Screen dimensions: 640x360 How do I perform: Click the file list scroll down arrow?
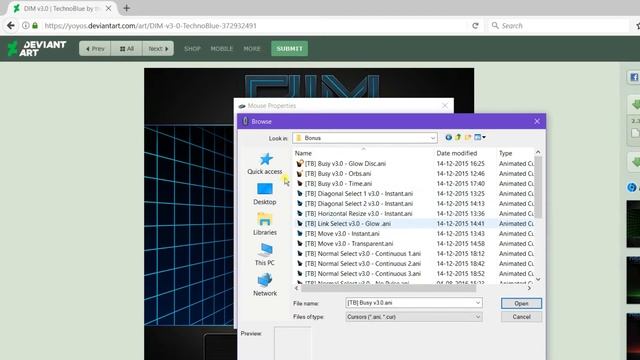tap(538, 280)
